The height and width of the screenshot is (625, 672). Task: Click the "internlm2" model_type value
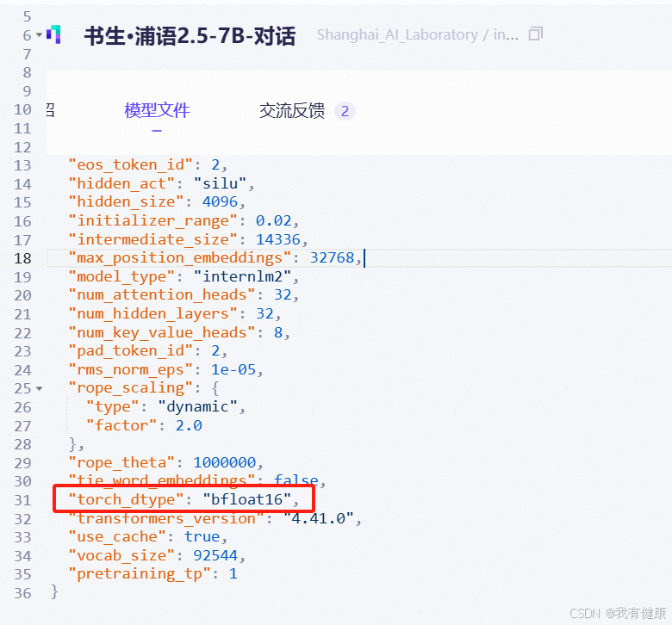coord(242,276)
